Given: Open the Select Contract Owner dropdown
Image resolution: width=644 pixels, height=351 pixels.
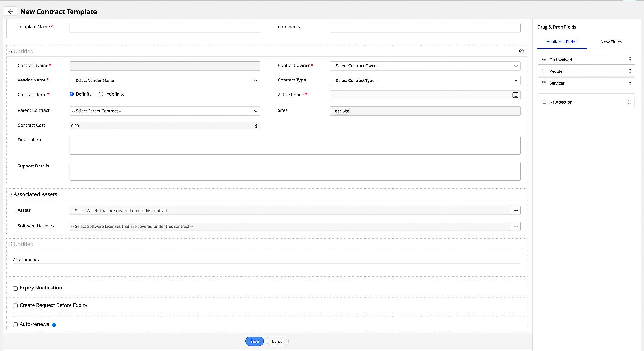Looking at the screenshot, I should tap(425, 66).
